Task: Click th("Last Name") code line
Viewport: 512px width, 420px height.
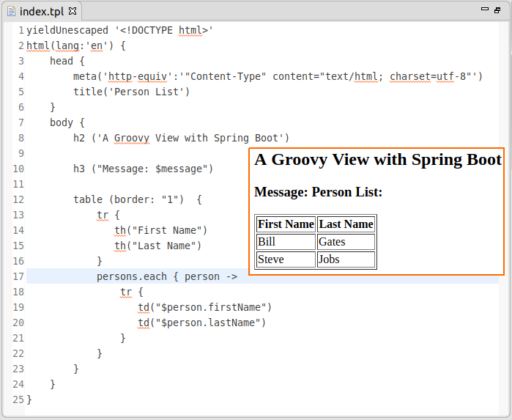Action: click(157, 246)
